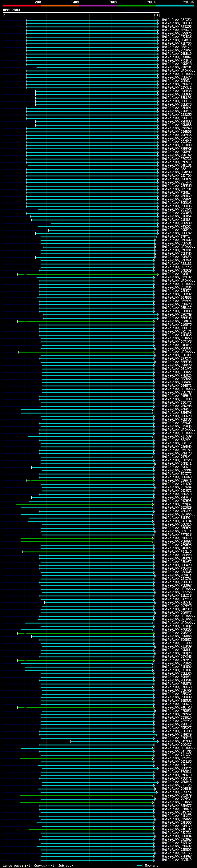Select hit label UniRef100_A9CUW7

(x=176, y=349)
